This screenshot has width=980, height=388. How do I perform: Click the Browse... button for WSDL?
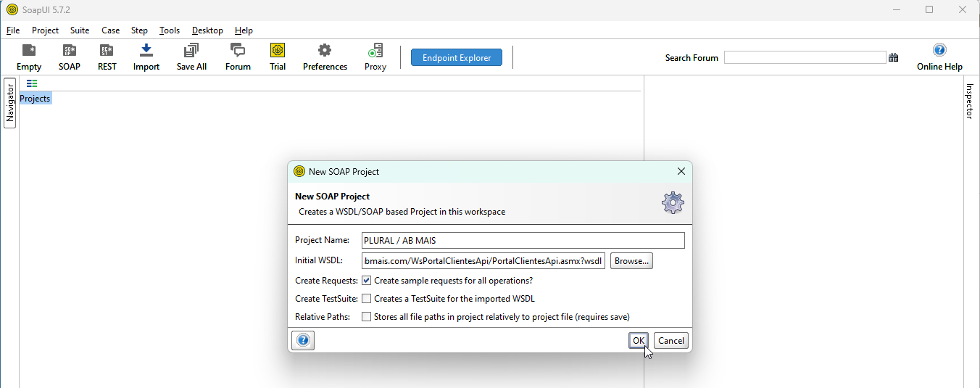631,261
